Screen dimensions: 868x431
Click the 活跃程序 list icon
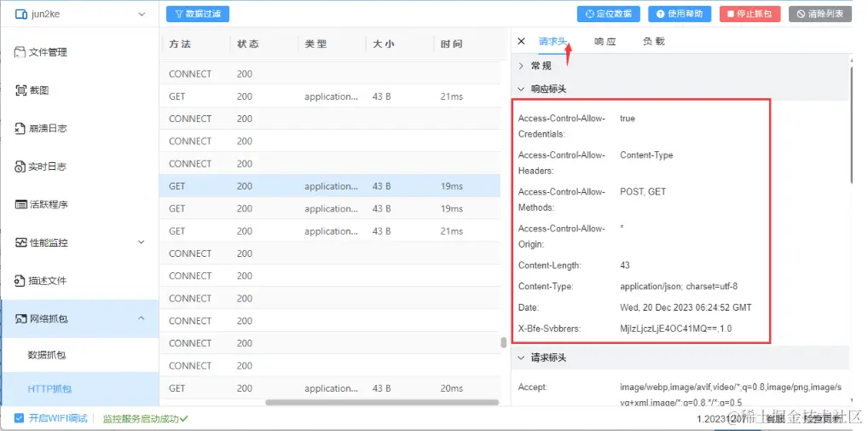(x=20, y=205)
